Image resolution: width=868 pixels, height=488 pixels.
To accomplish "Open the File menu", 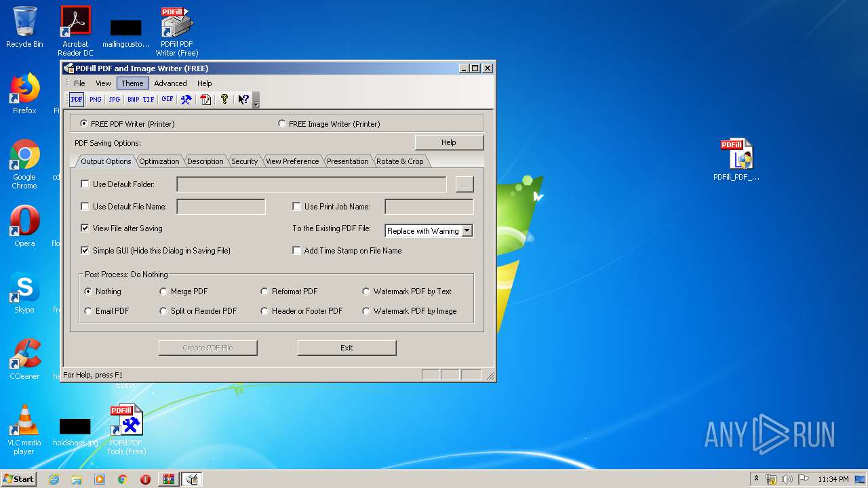I will point(79,83).
